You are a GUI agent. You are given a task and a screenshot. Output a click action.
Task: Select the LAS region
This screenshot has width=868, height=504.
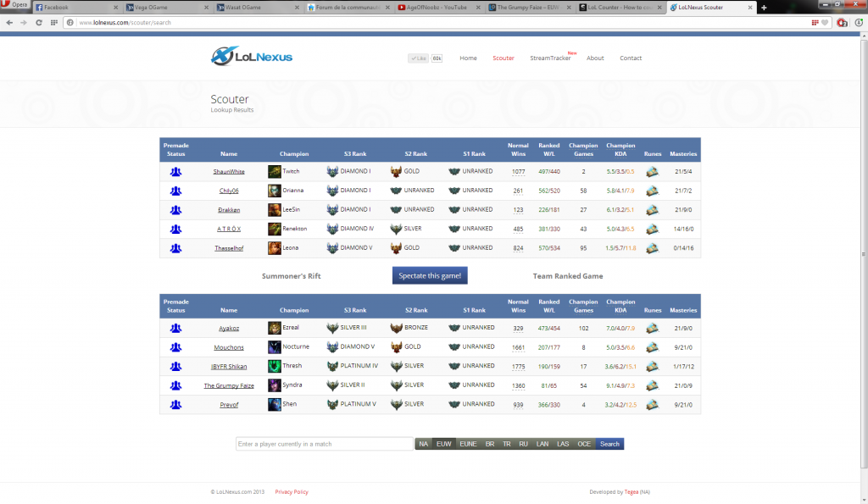click(563, 444)
